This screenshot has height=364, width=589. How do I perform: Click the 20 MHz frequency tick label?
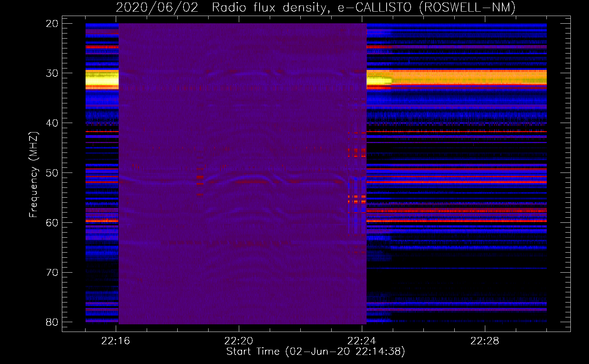[x=52, y=24]
